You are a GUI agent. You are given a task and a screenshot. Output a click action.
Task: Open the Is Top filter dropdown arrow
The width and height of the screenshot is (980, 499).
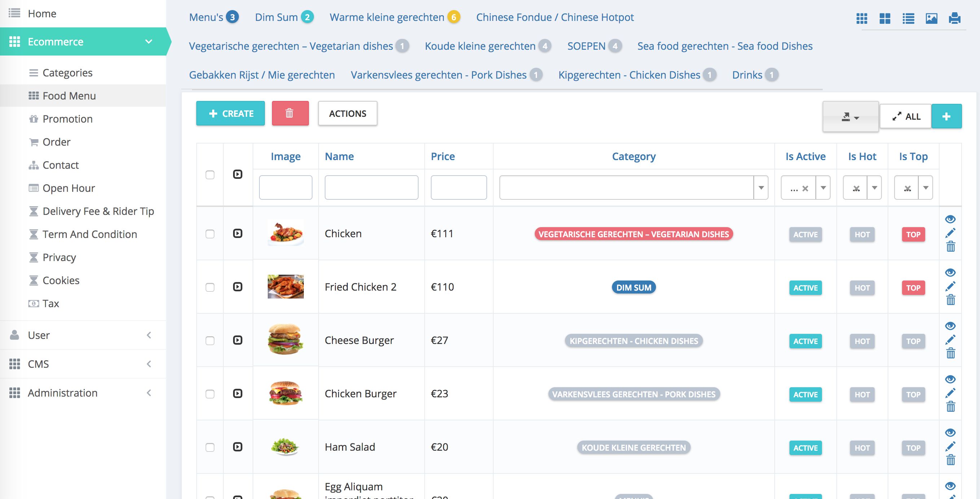pyautogui.click(x=926, y=187)
